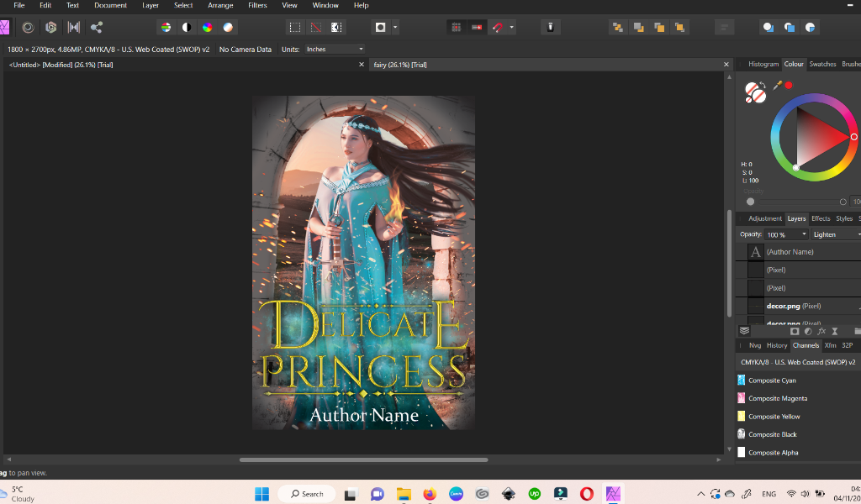
Task: Click the Mask Layer icon
Action: 794,331
